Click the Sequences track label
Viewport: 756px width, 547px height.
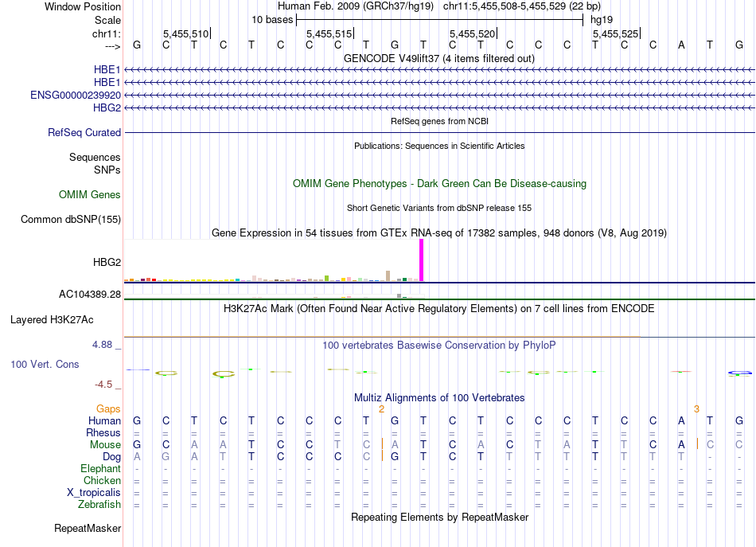coord(95,157)
